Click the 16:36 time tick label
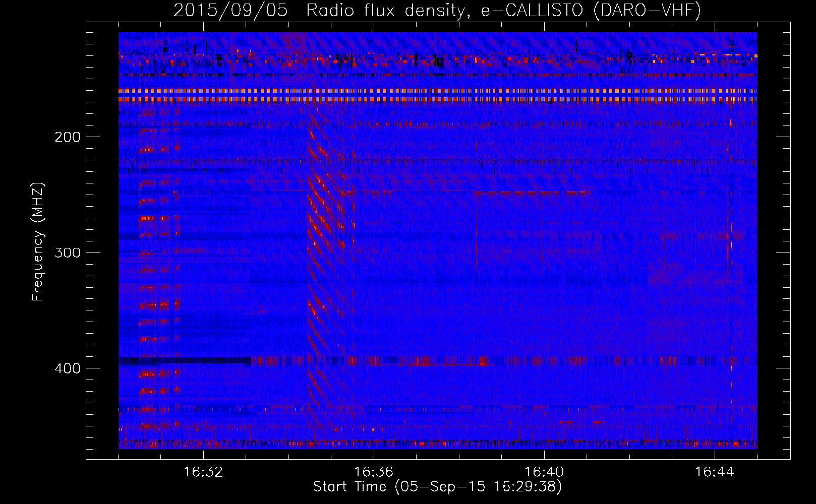 374,472
